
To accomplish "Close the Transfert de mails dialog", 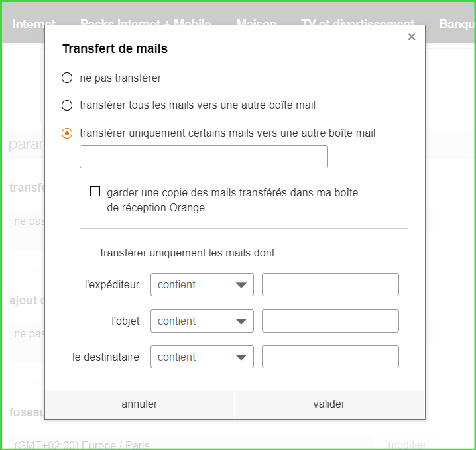I will (412, 37).
